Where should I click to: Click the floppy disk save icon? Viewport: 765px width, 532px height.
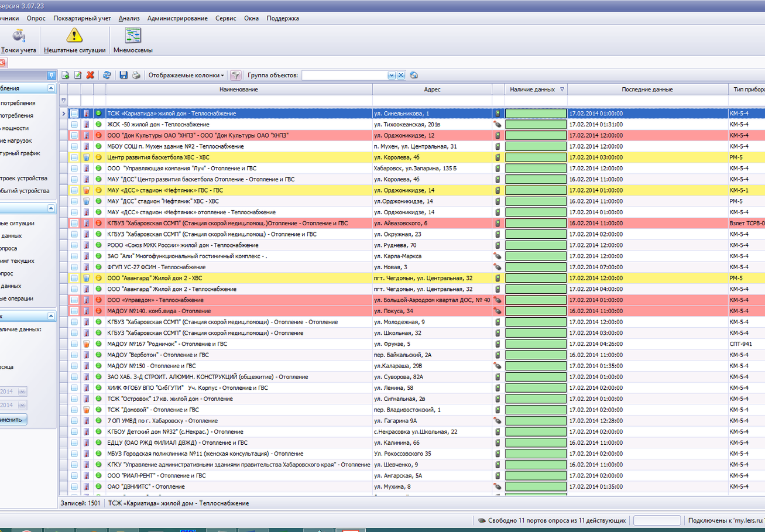[x=124, y=75]
